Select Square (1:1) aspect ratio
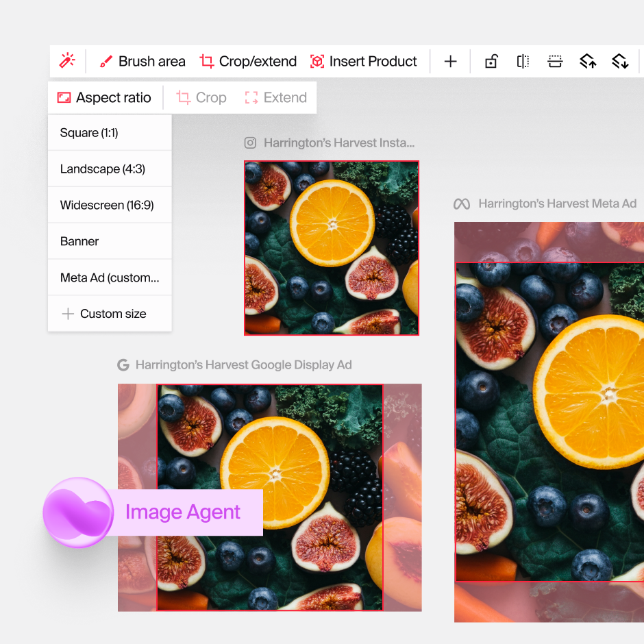The image size is (644, 644). pos(110,133)
